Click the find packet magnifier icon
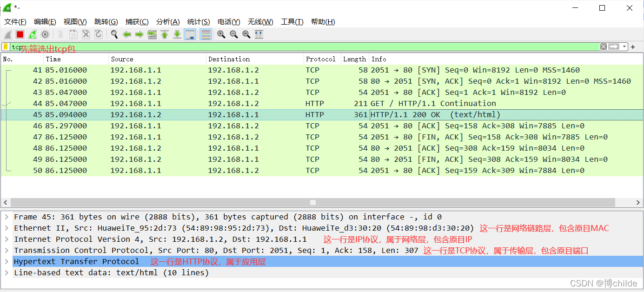644x292 pixels. pyautogui.click(x=114, y=34)
